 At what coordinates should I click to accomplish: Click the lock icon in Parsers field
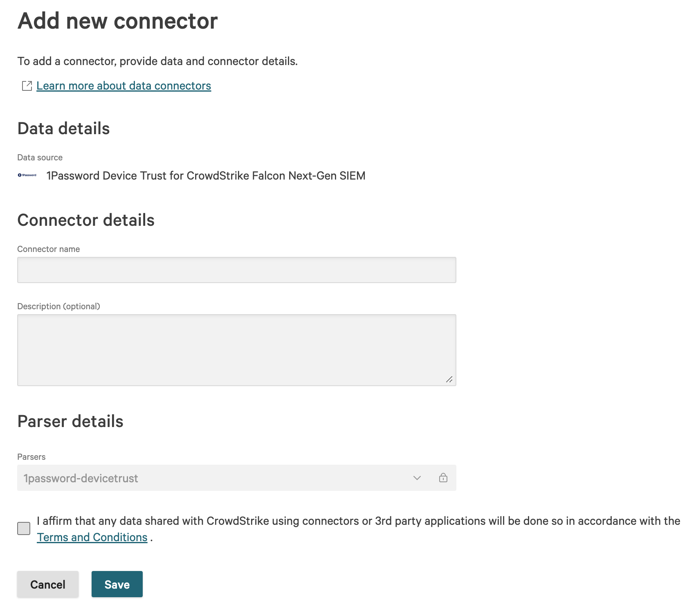[443, 478]
